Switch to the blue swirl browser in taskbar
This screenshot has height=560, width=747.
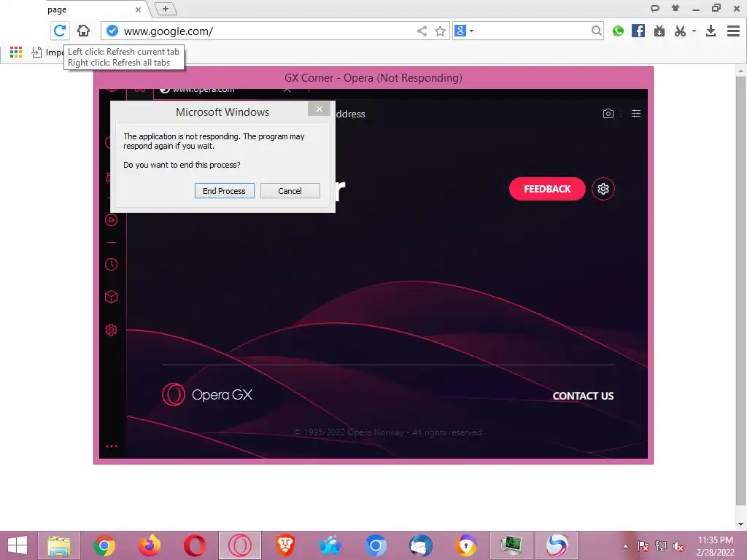tap(557, 545)
